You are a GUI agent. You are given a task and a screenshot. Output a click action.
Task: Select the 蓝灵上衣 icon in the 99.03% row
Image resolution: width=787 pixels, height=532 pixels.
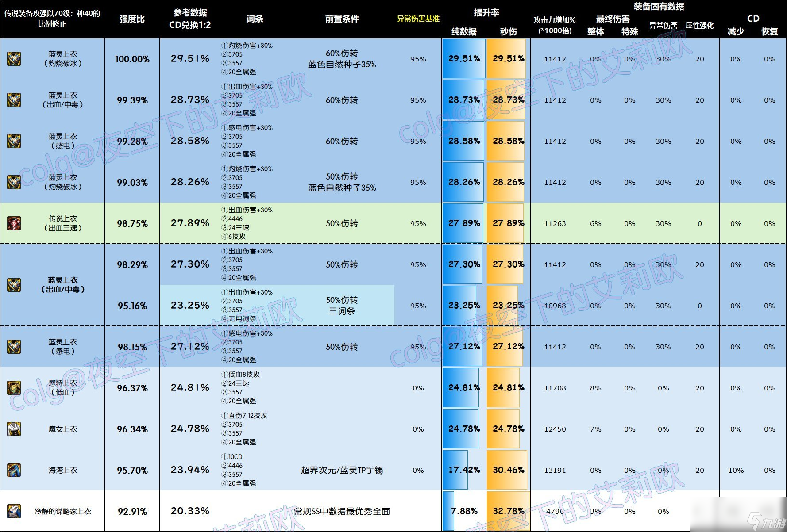pyautogui.click(x=14, y=182)
